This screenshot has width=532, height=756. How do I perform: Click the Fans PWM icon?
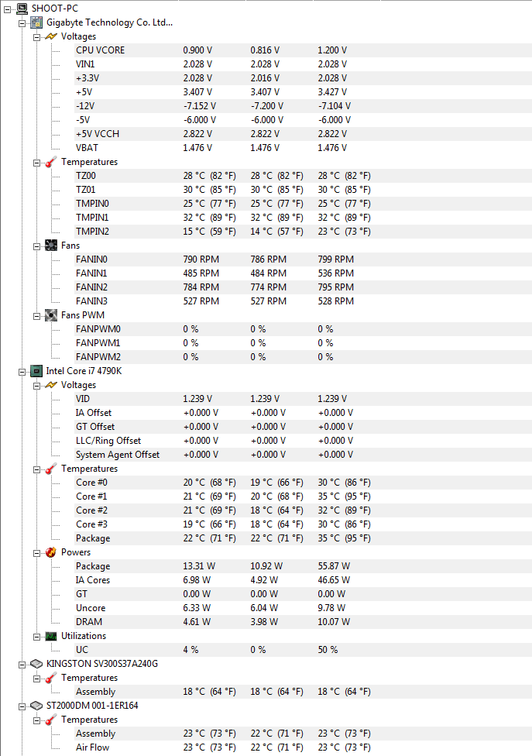coord(51,315)
